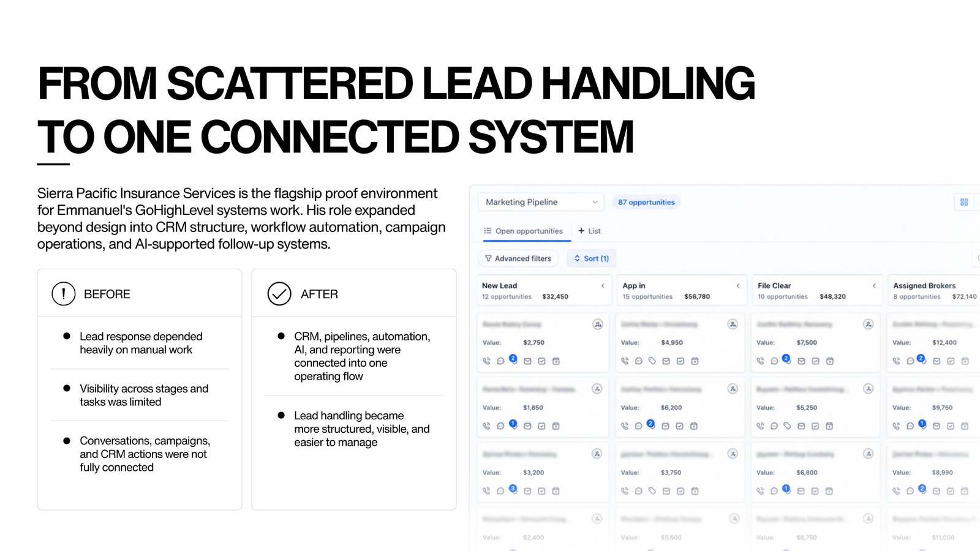Click the AFTER card heading
Image resolution: width=980 pixels, height=551 pixels.
tap(319, 294)
